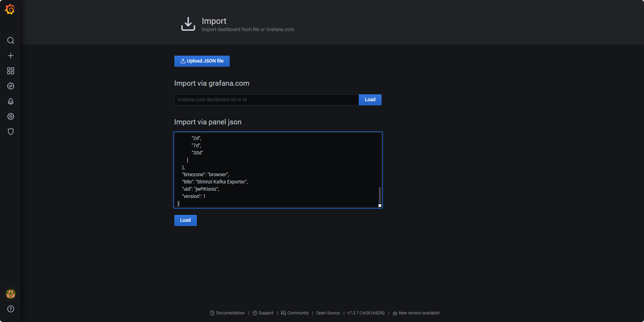The height and width of the screenshot is (322, 644).
Task: Open the Documentation footer link
Action: click(x=228, y=313)
